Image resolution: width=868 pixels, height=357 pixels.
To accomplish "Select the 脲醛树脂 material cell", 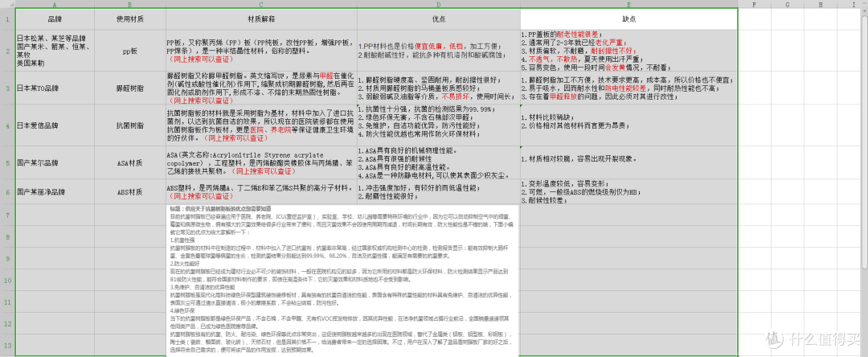I will click(x=130, y=88).
